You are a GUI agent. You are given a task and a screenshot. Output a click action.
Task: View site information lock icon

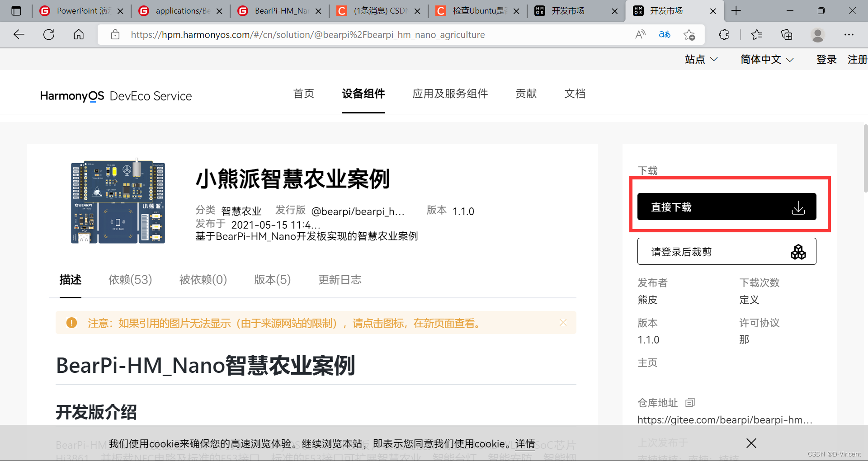click(115, 34)
